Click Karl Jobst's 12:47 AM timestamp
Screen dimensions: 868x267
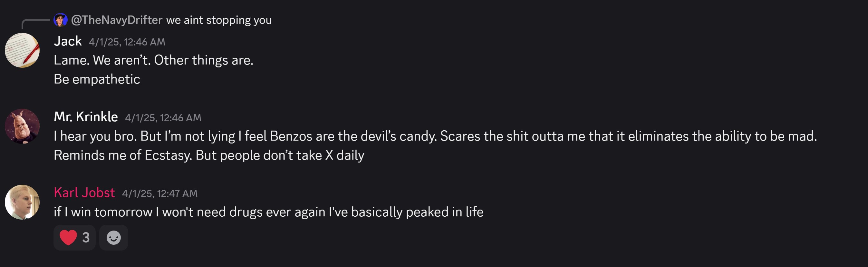coord(160,193)
